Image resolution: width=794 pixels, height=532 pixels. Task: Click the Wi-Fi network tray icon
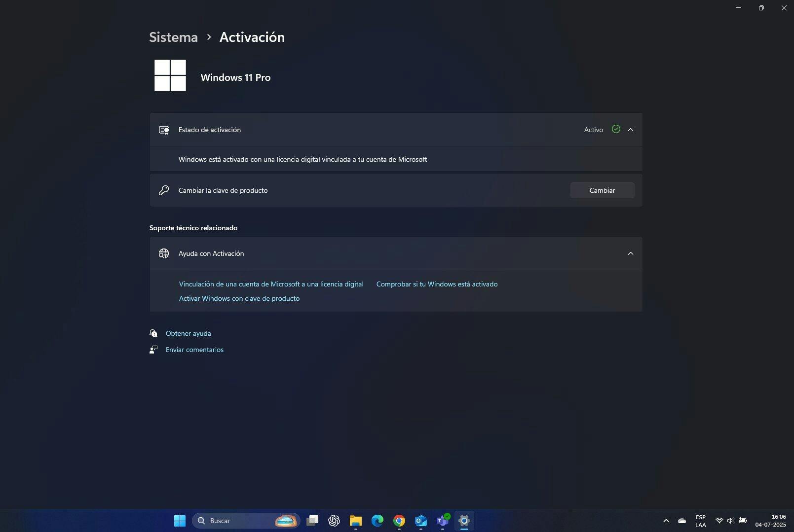719,521
